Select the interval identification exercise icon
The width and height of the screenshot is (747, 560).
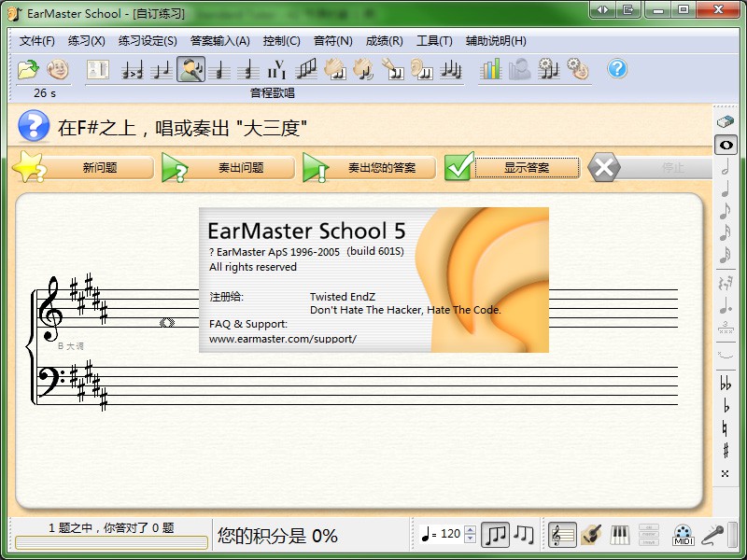(161, 70)
